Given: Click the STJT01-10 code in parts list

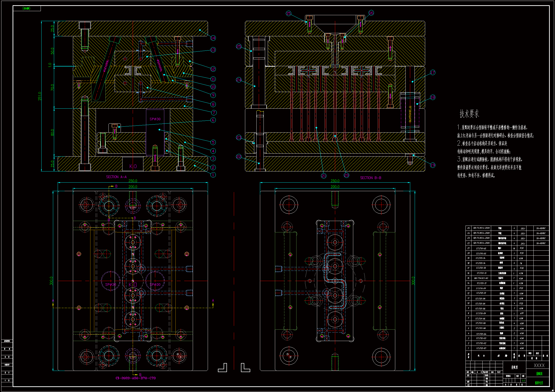Looking at the screenshot, I should pyautogui.click(x=481, y=268).
